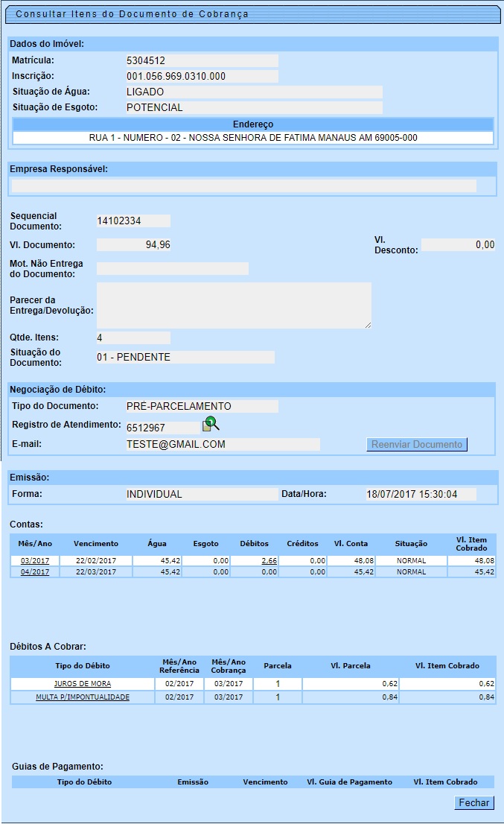The width and height of the screenshot is (504, 824).
Task: Click the 2,66 débitos value link
Action: tap(268, 561)
